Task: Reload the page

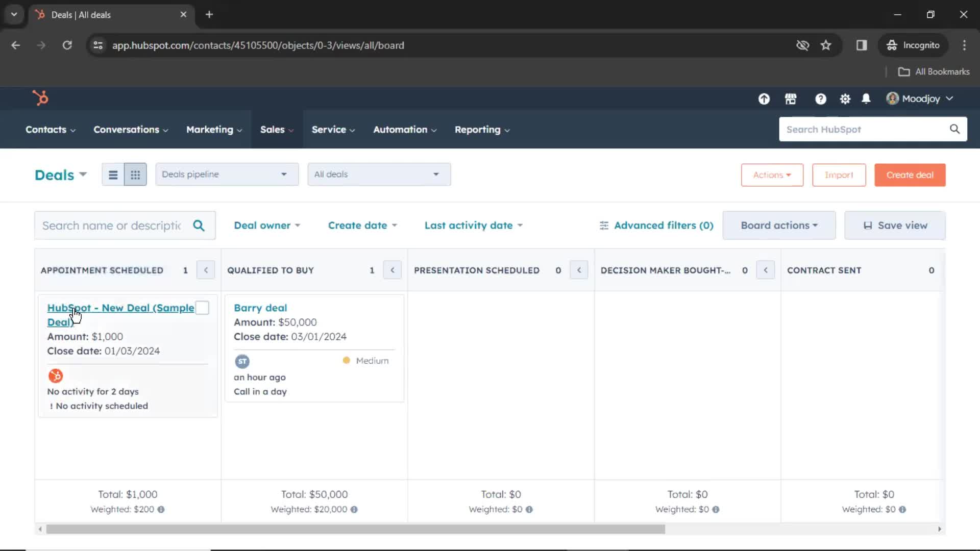Action: [x=67, y=45]
